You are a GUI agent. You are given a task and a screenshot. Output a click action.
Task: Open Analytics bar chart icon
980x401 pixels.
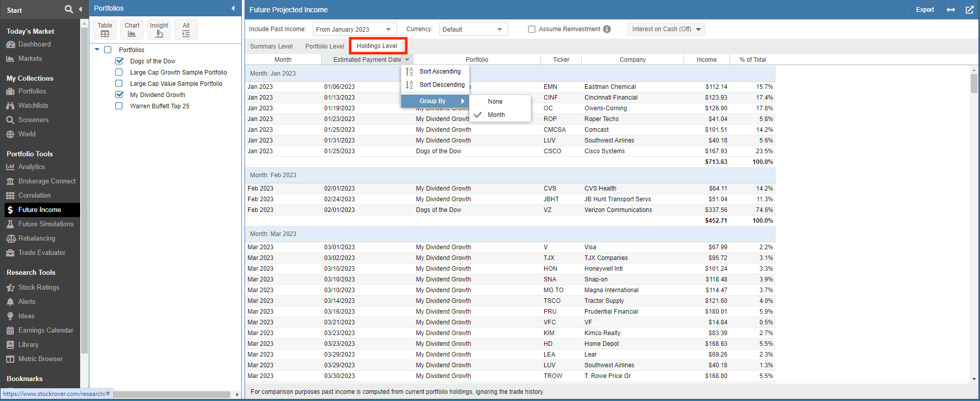(10, 167)
